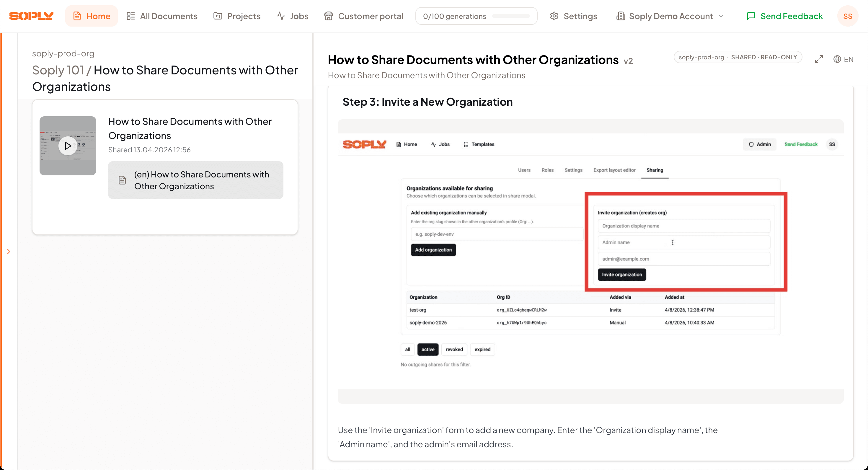Click the Admin button in embedded screenshot
The width and height of the screenshot is (868, 470).
(x=759, y=144)
